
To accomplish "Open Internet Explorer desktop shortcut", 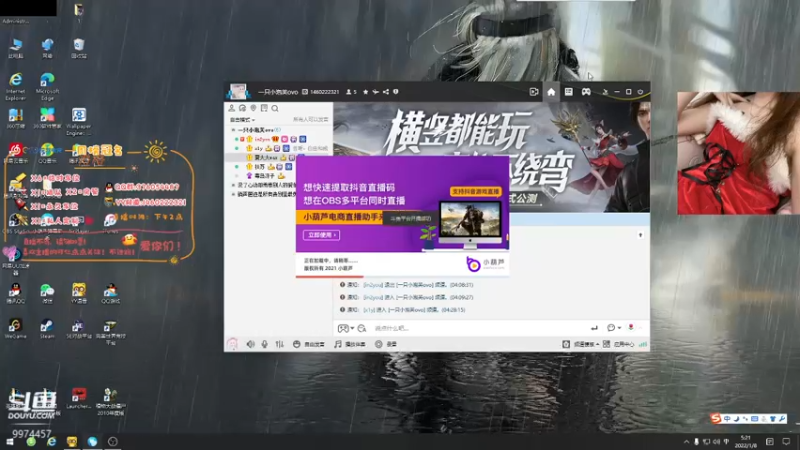I will pos(16,86).
